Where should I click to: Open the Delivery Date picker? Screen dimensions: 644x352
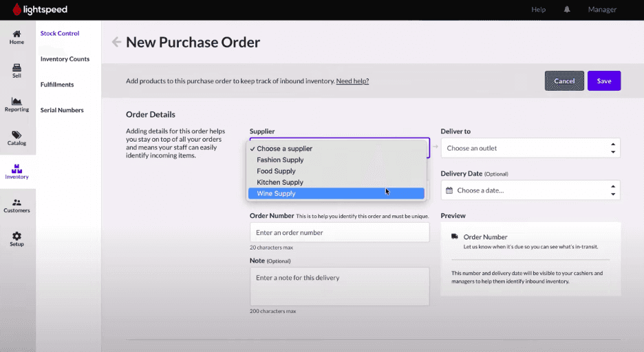point(530,190)
